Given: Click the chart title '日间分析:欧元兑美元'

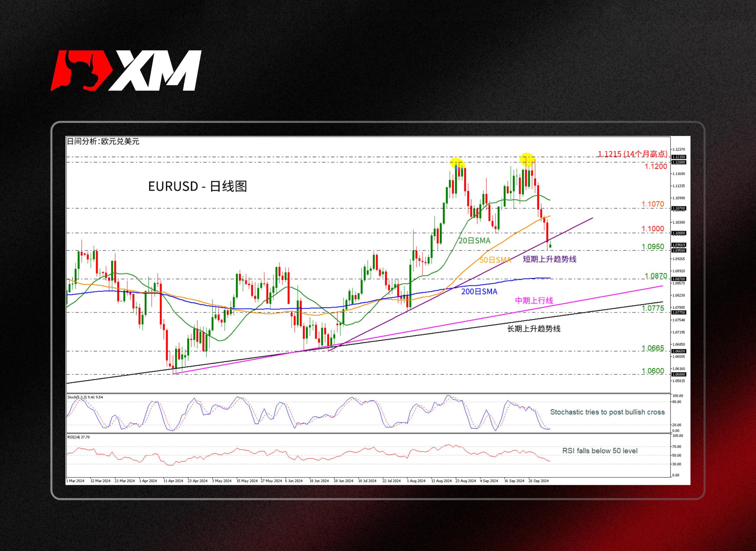Looking at the screenshot, I should click(x=103, y=141).
